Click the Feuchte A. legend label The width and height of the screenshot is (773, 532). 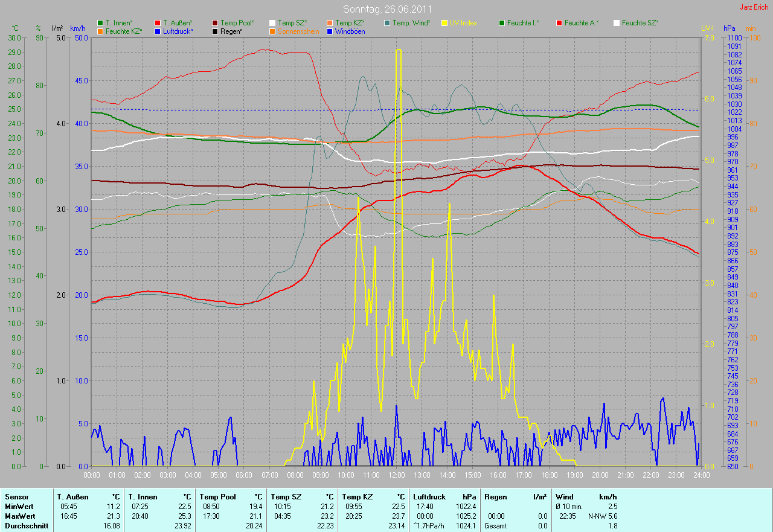(582, 23)
